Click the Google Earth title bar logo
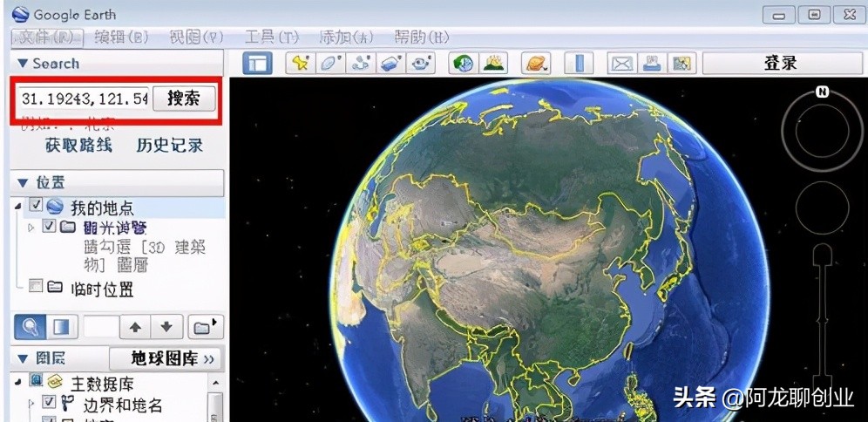This screenshot has height=422, width=868. tap(20, 14)
